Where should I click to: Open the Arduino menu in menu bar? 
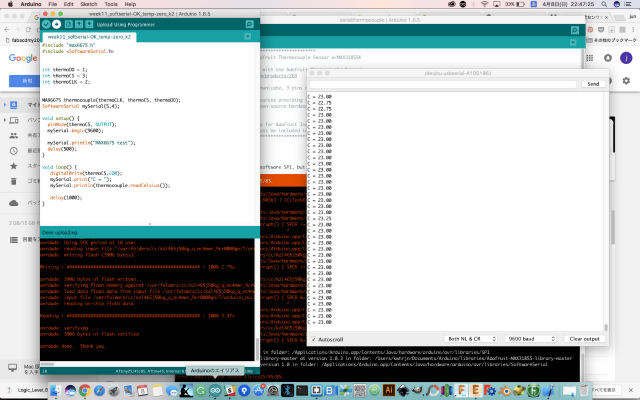pyautogui.click(x=31, y=4)
